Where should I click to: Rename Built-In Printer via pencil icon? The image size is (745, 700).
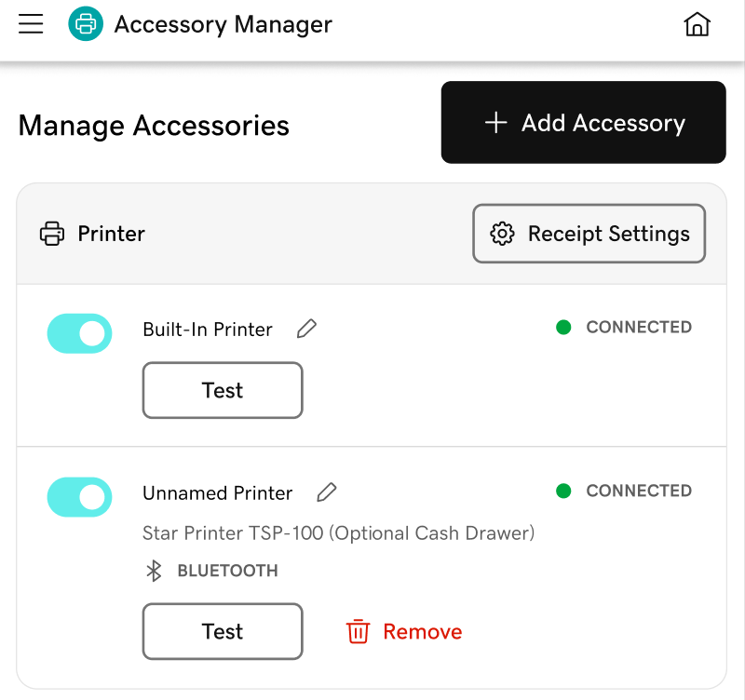coord(306,329)
